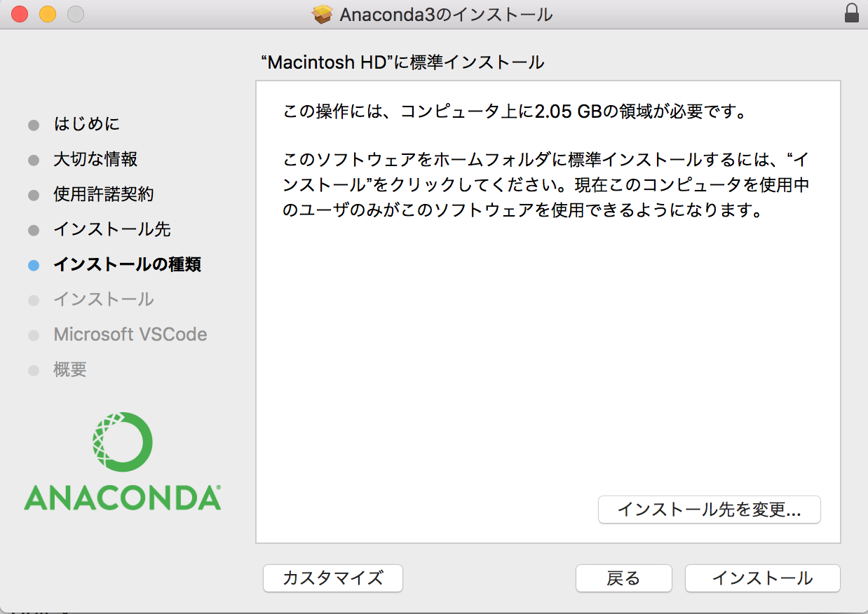Go back with the 戻る button

click(623, 578)
